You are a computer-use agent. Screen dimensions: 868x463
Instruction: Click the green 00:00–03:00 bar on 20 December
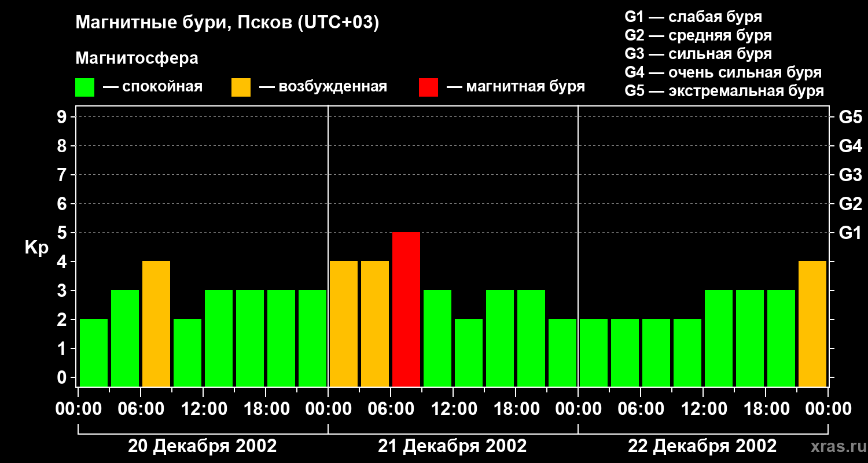[x=94, y=352]
